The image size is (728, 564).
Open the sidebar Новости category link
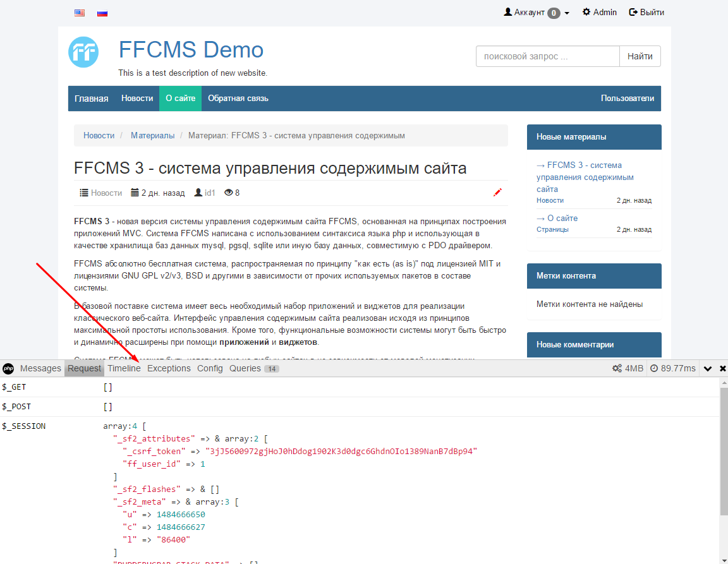click(550, 201)
